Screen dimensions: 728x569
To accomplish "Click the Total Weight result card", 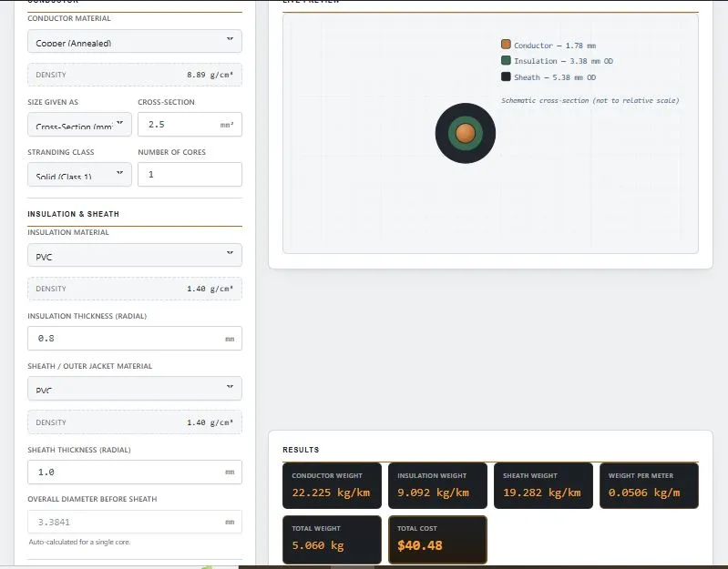I will pos(332,540).
